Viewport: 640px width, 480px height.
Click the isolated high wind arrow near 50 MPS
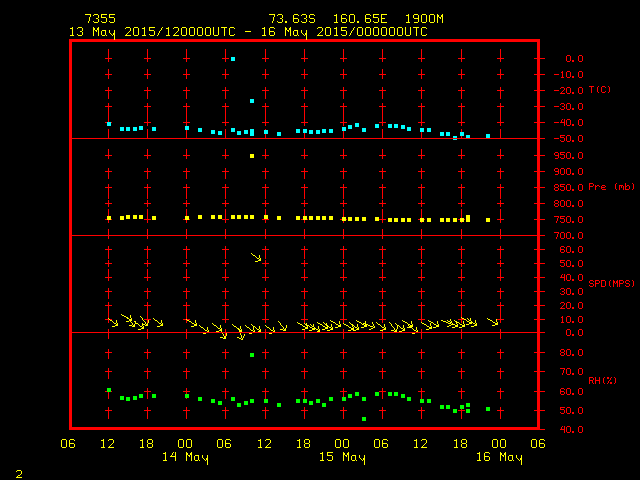(257, 258)
